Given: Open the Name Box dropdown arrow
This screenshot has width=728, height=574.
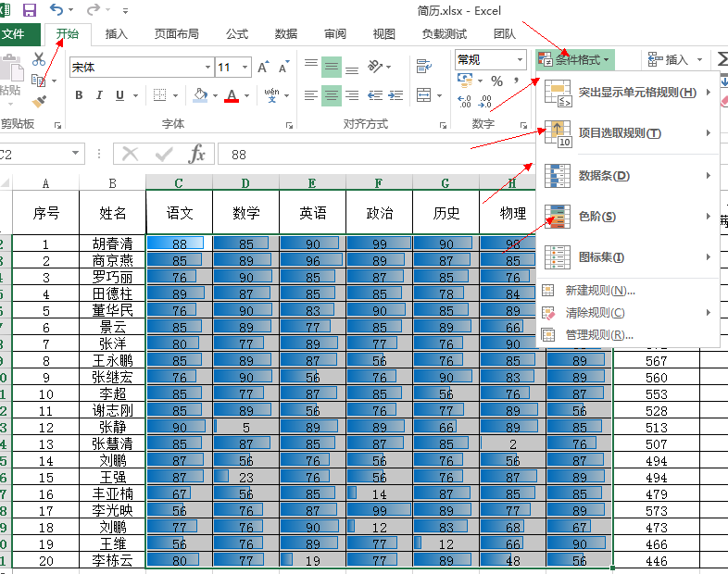Looking at the screenshot, I should (x=76, y=153).
